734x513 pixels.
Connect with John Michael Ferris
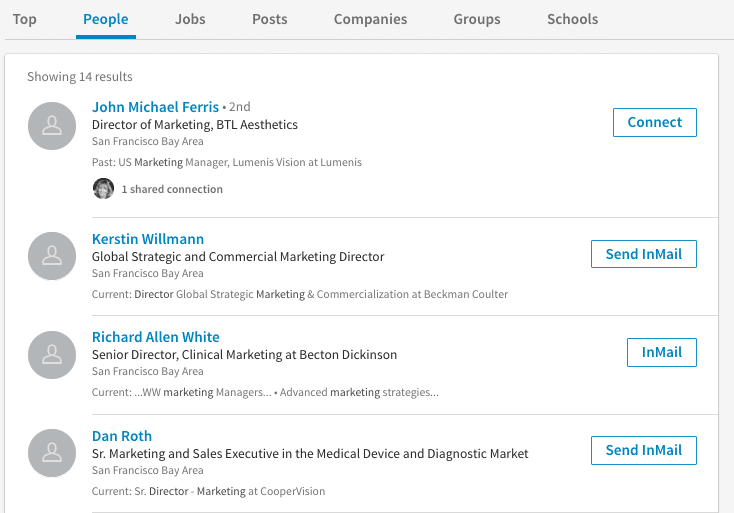(654, 122)
